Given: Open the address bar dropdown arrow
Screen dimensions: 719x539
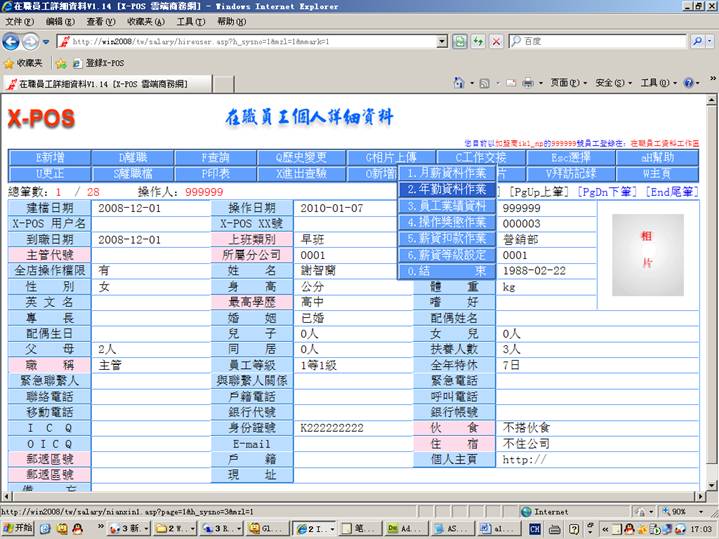Looking at the screenshot, I should (442, 41).
